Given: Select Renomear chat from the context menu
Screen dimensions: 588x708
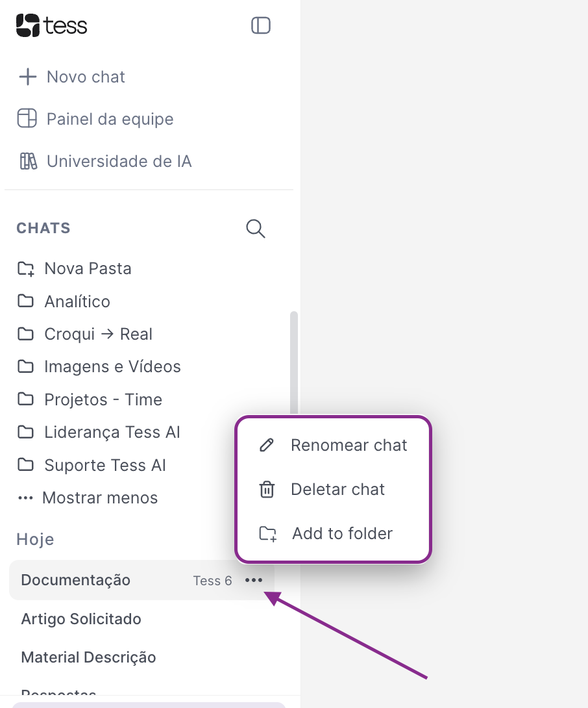Looking at the screenshot, I should pos(349,445).
